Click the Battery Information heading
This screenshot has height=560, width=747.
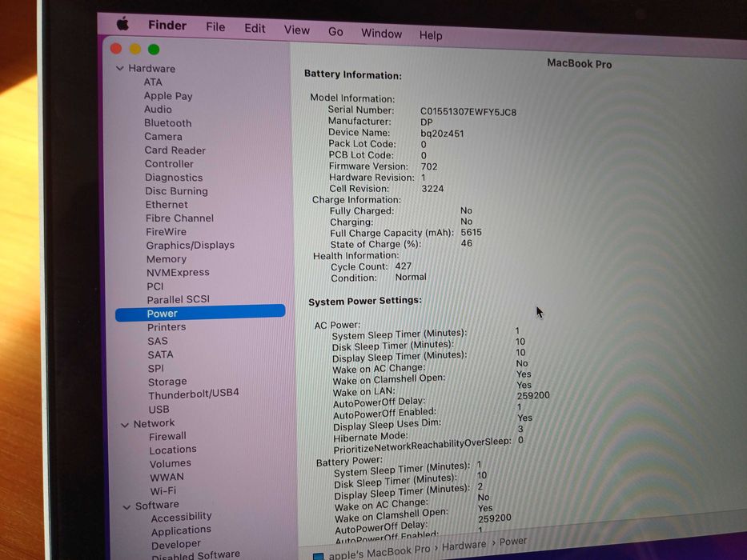pos(352,74)
